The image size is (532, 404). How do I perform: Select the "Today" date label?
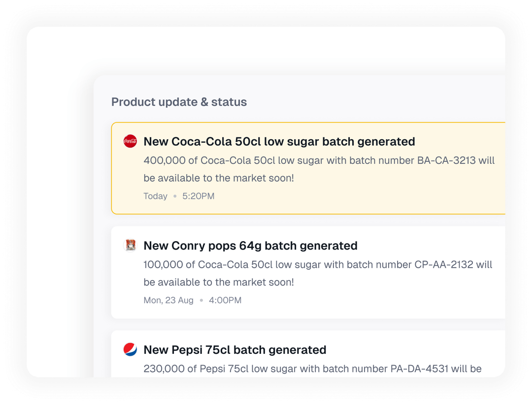point(155,196)
